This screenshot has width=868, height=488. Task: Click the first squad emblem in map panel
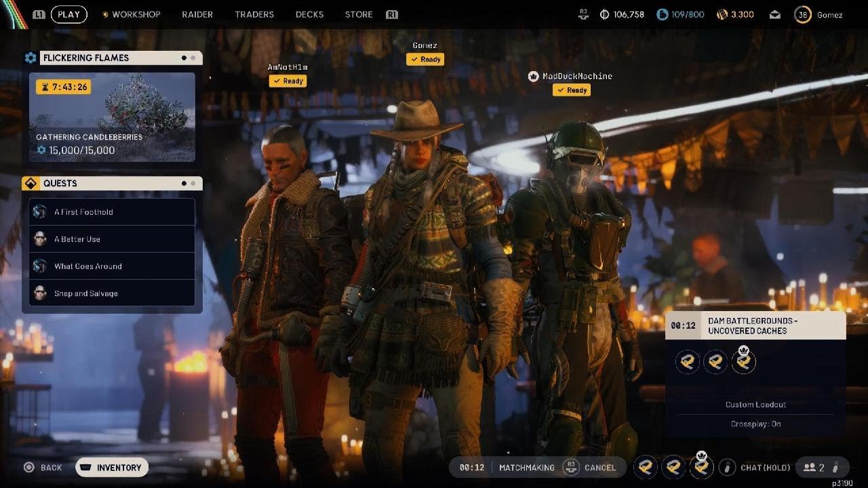pyautogui.click(x=688, y=362)
